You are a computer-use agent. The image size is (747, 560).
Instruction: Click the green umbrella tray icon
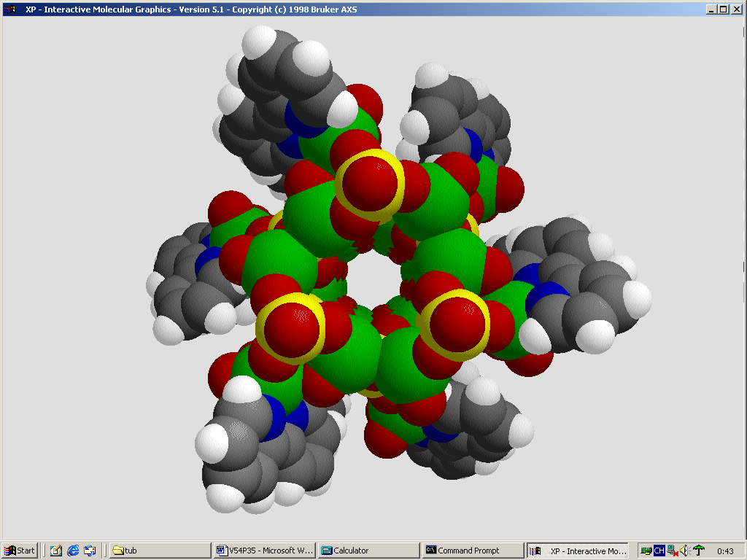coord(699,551)
